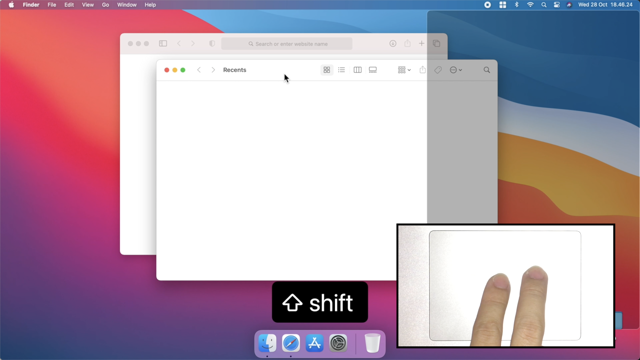Click the date and time clock
The width and height of the screenshot is (640, 360).
click(x=605, y=5)
